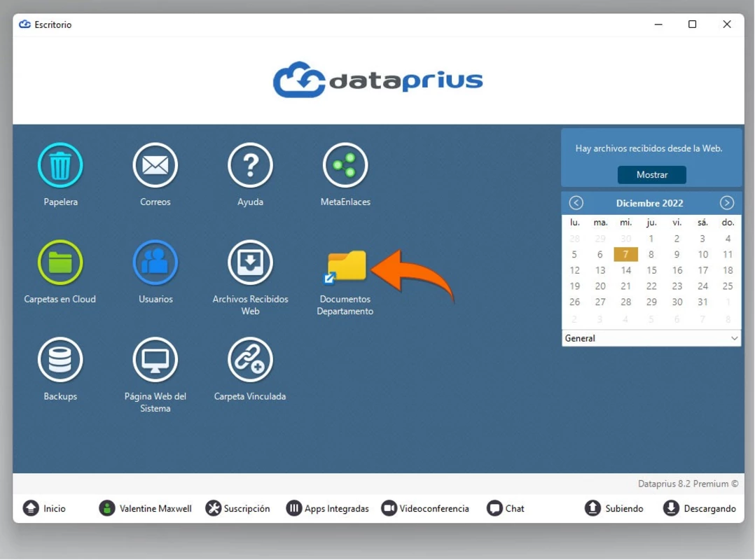Open the Chat in bottom bar

pyautogui.click(x=505, y=508)
